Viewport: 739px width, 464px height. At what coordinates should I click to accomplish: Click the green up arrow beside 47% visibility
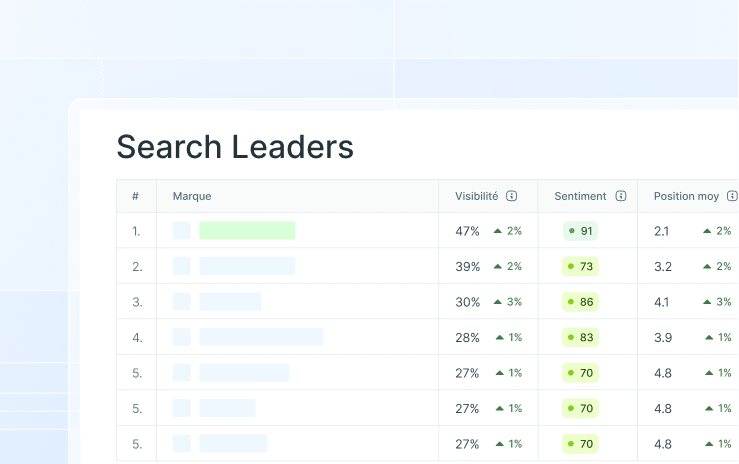tap(497, 231)
